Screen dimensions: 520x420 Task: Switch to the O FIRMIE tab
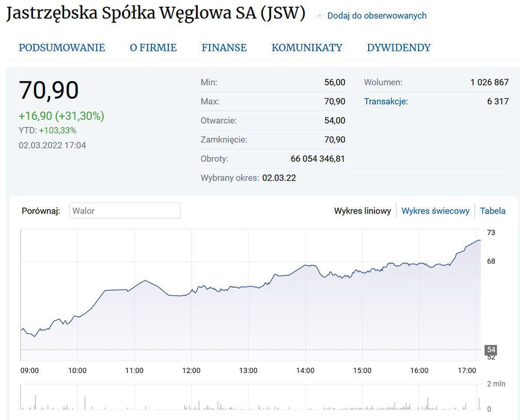click(x=153, y=48)
